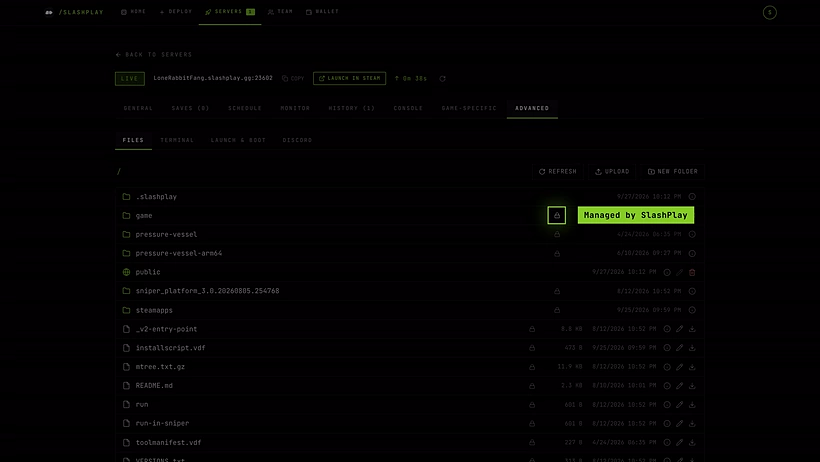Open the Deploy nav item
The width and height of the screenshot is (820, 462).
(x=176, y=12)
